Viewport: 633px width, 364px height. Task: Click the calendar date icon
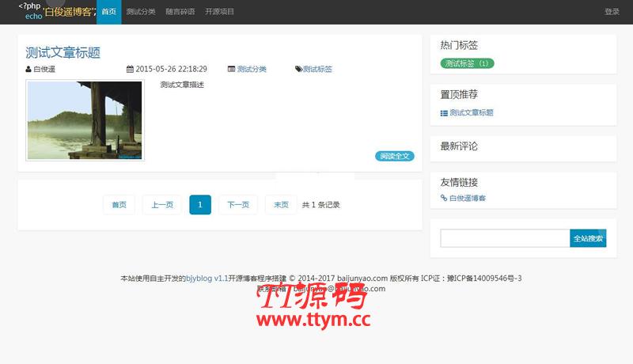coord(130,69)
